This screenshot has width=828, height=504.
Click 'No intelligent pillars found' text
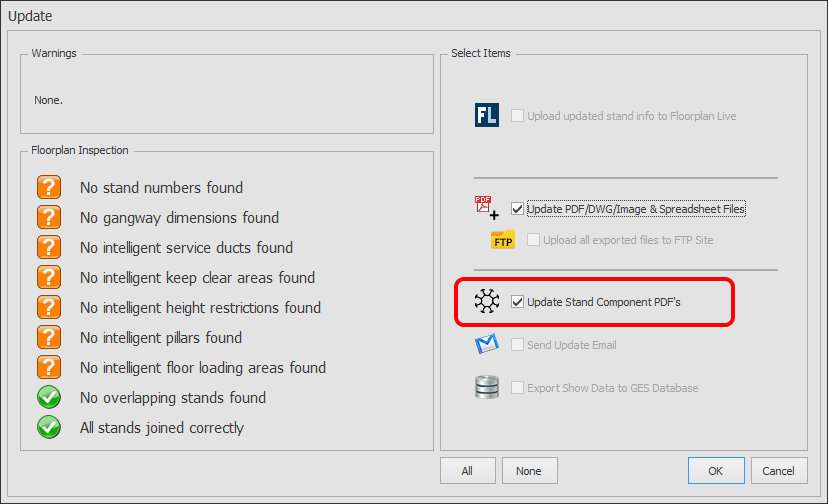[161, 338]
